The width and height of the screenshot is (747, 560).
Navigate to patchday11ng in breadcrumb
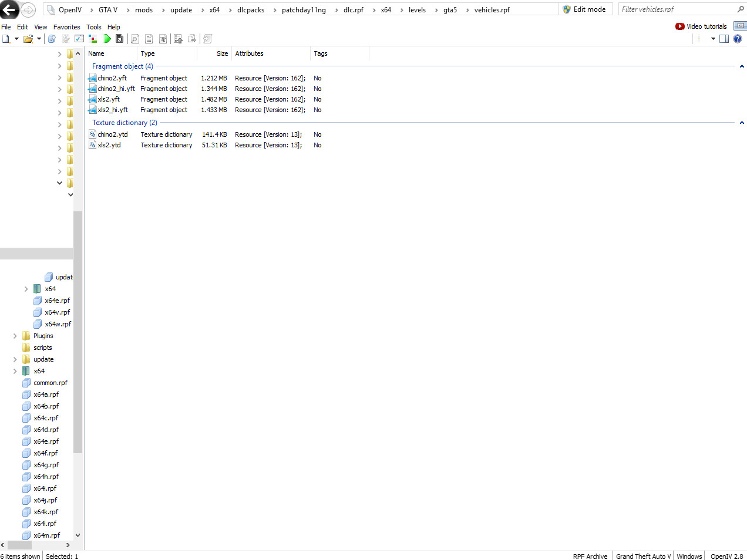[304, 10]
